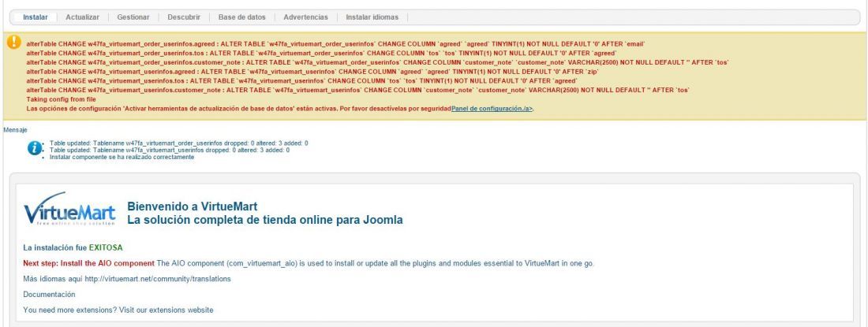Click the green EXITOSA status word
This screenshot has height=327, width=868.
pos(106,247)
